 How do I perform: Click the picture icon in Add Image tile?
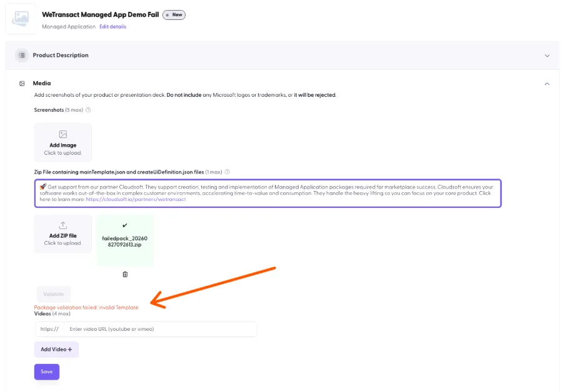(x=63, y=134)
